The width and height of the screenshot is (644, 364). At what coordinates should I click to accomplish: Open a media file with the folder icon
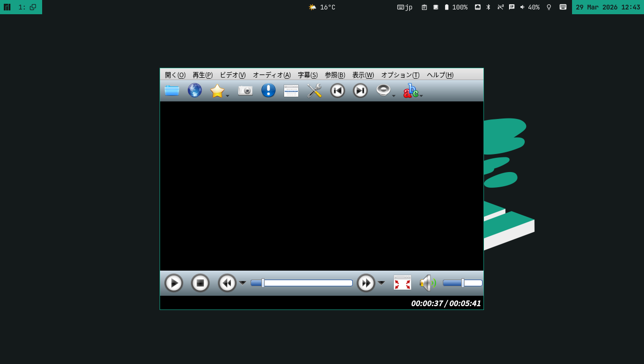[x=172, y=91]
